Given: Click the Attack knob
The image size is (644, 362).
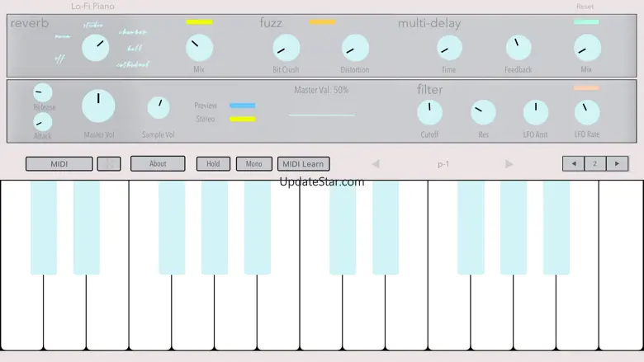Looking at the screenshot, I should pos(43,122).
